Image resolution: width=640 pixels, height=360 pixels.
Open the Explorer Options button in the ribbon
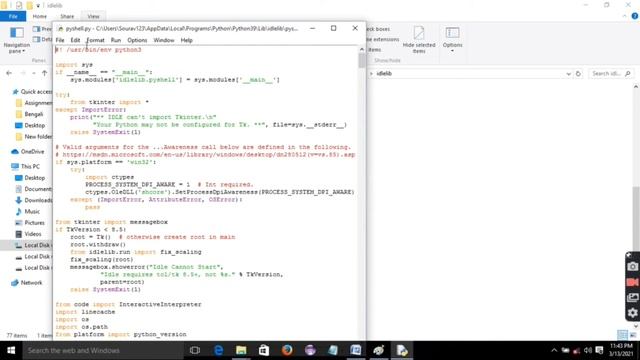452,40
